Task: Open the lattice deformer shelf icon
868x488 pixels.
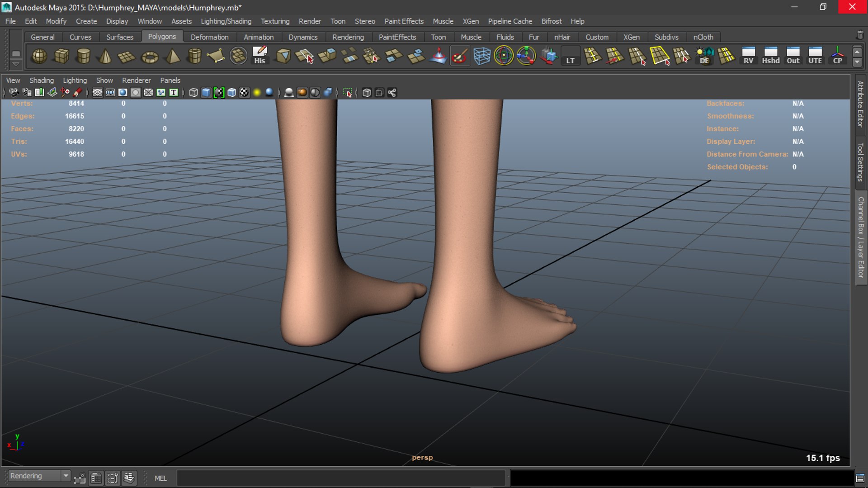Action: pyautogui.click(x=482, y=56)
